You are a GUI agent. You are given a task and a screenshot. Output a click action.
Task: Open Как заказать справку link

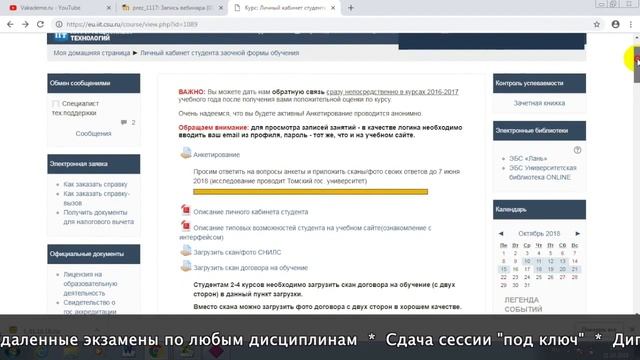(x=96, y=184)
